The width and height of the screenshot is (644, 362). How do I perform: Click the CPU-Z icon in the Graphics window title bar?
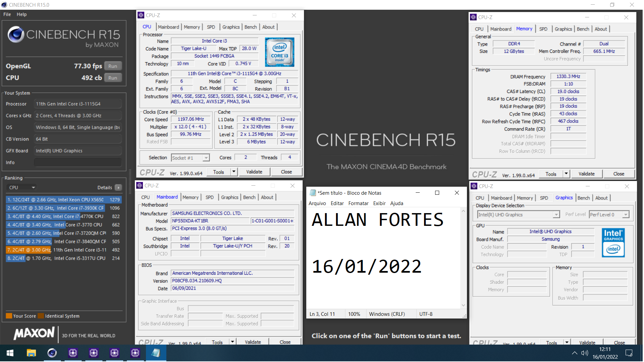tap(474, 186)
